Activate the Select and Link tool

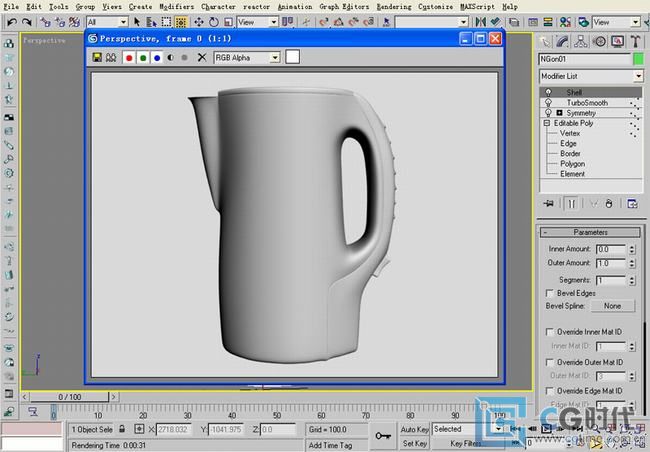(x=46, y=22)
